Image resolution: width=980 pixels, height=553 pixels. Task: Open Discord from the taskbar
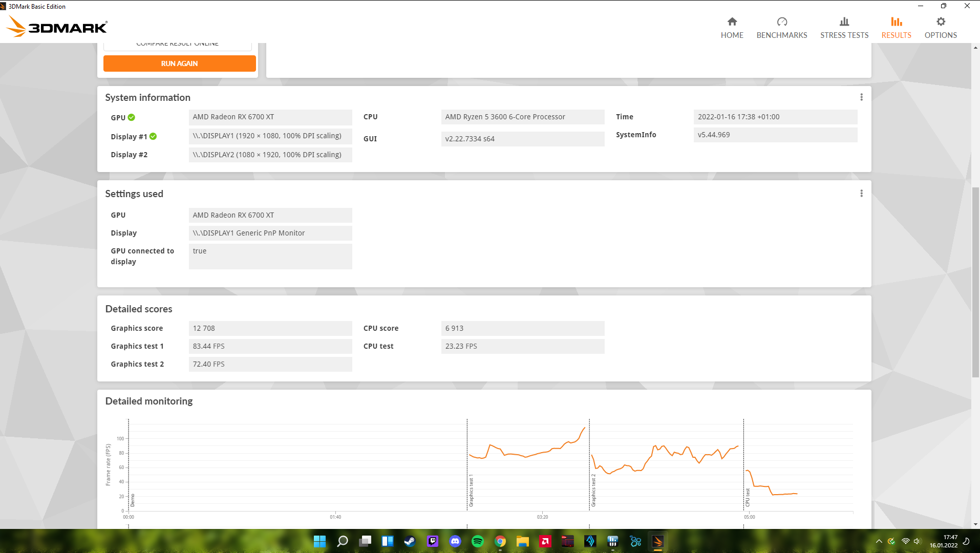(455, 541)
